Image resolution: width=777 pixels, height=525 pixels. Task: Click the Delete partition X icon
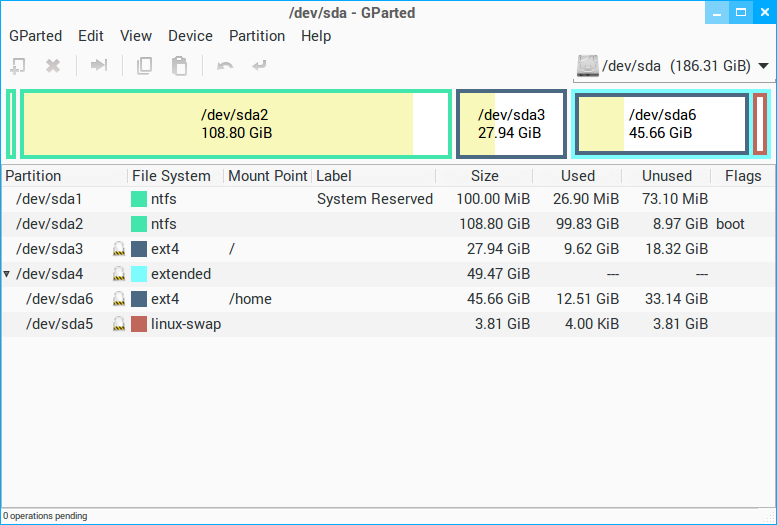click(x=53, y=66)
